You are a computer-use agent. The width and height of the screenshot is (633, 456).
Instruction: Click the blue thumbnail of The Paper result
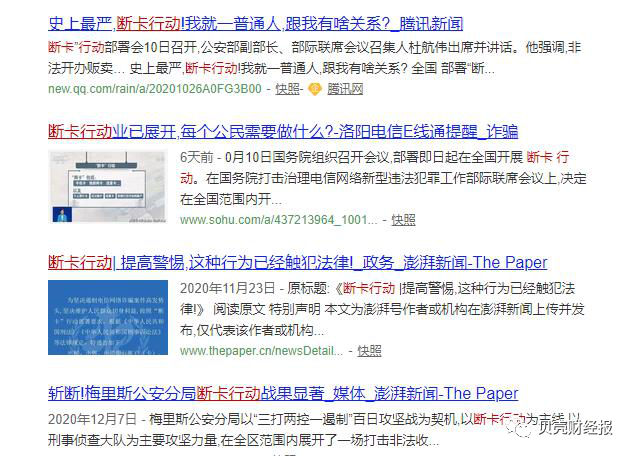(x=108, y=318)
